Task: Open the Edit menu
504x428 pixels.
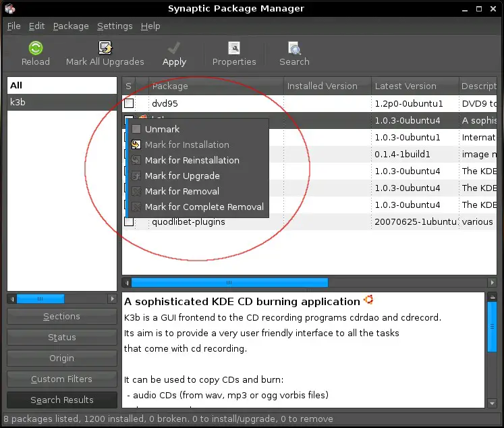Action: click(x=36, y=26)
